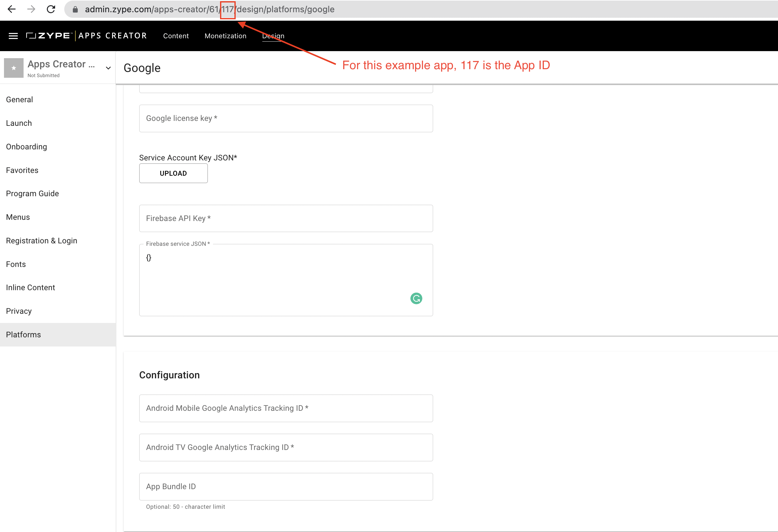Focus Android Mobile Google Analytics Tracking ID

click(x=286, y=408)
